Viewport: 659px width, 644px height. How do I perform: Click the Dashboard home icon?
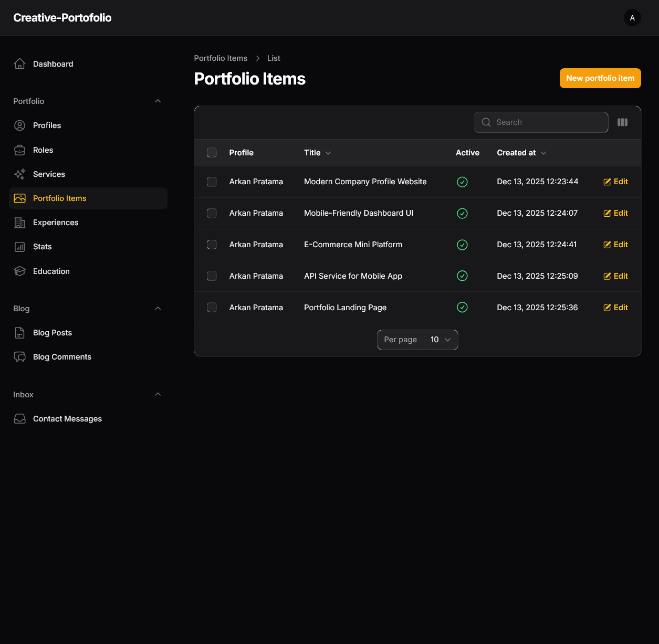[19, 64]
